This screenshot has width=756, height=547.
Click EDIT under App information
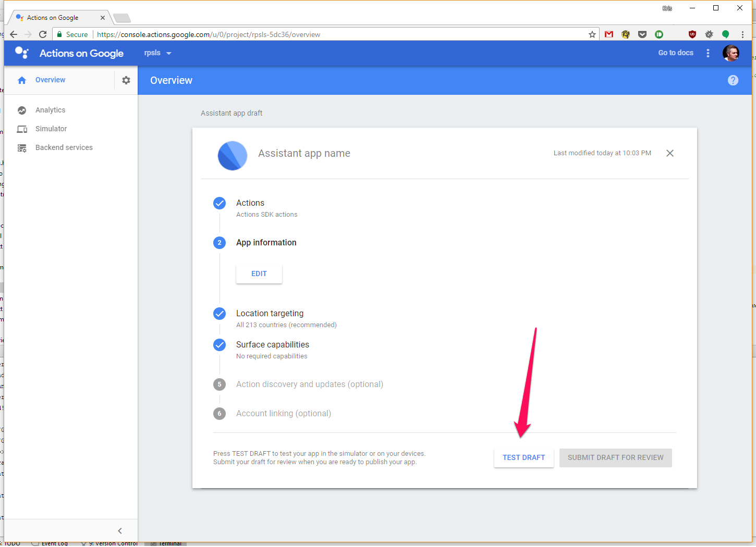(x=259, y=273)
